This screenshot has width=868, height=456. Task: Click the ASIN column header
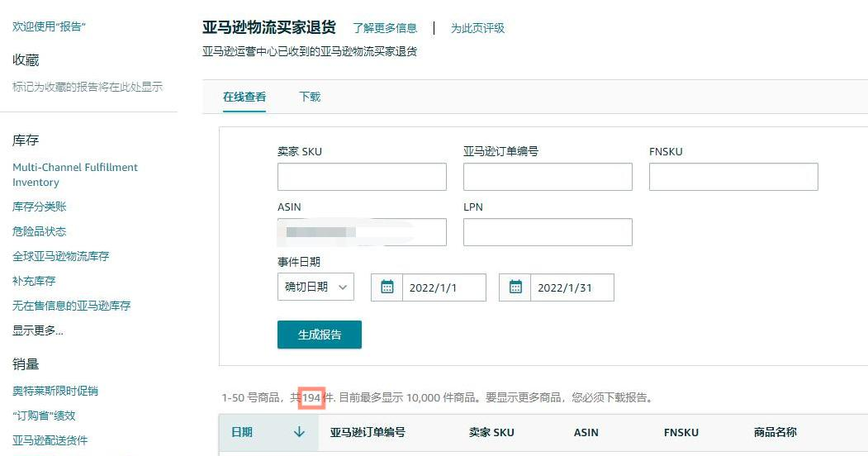click(586, 432)
